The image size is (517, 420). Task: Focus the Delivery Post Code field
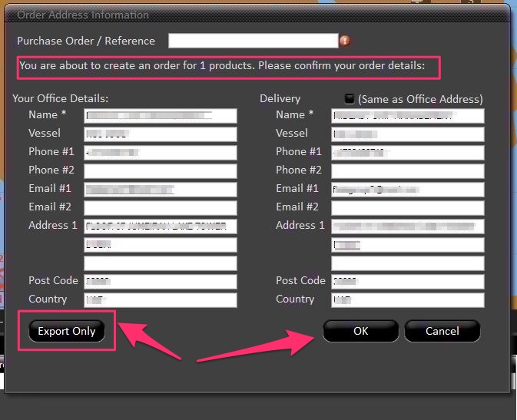(407, 281)
